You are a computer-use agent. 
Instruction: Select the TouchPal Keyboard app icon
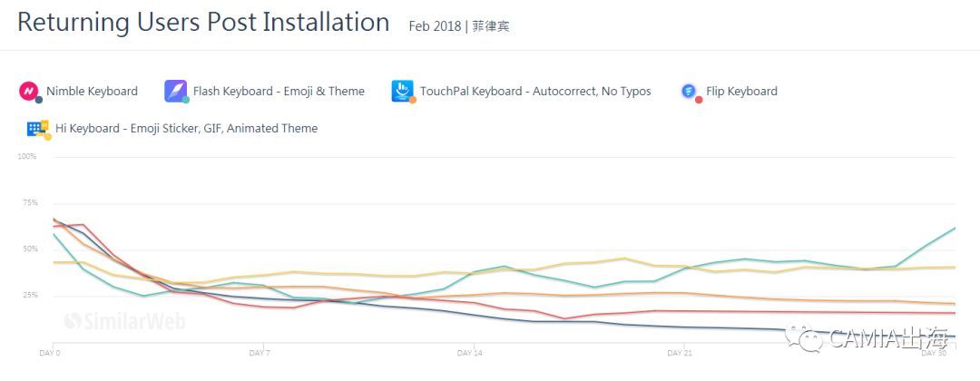coord(402,90)
